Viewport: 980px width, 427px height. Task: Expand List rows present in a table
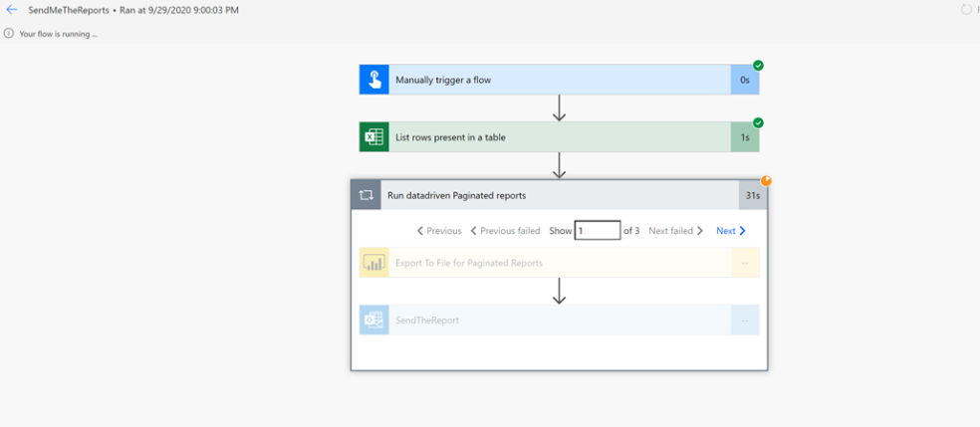click(x=560, y=137)
